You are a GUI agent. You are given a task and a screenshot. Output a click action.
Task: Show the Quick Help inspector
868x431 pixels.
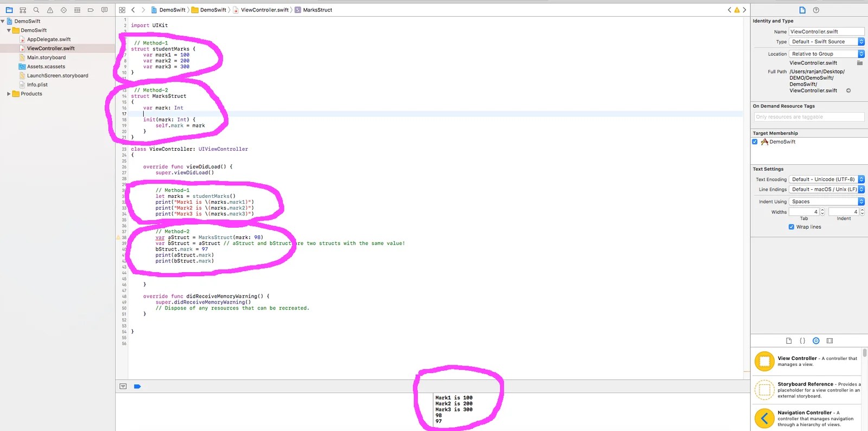coord(816,10)
